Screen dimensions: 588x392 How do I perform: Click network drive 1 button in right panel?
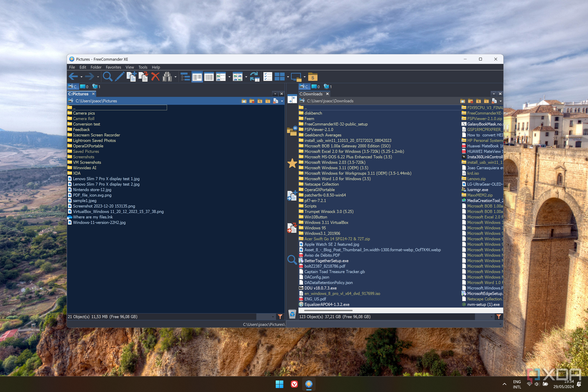(328, 87)
